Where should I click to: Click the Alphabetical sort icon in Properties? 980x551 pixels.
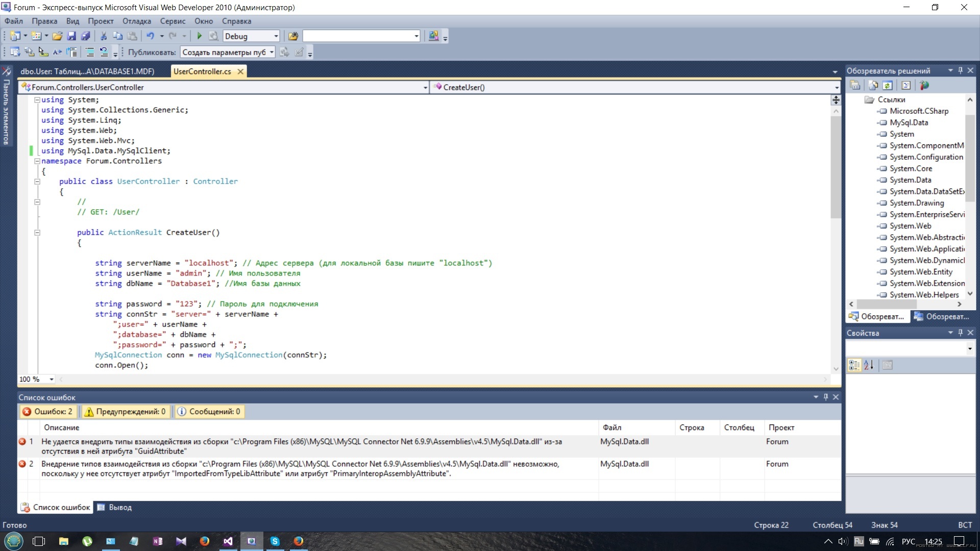coord(869,365)
